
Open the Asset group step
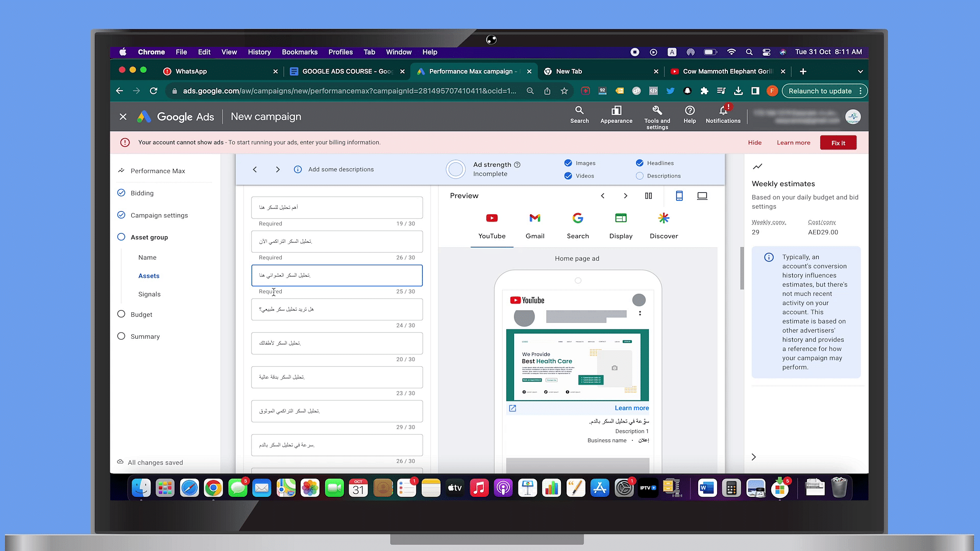143,237
